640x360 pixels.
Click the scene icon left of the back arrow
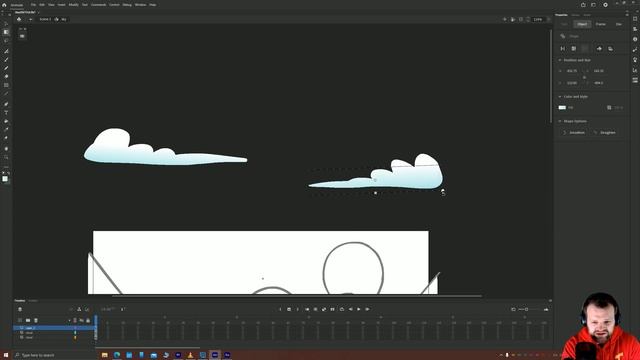pos(19,19)
